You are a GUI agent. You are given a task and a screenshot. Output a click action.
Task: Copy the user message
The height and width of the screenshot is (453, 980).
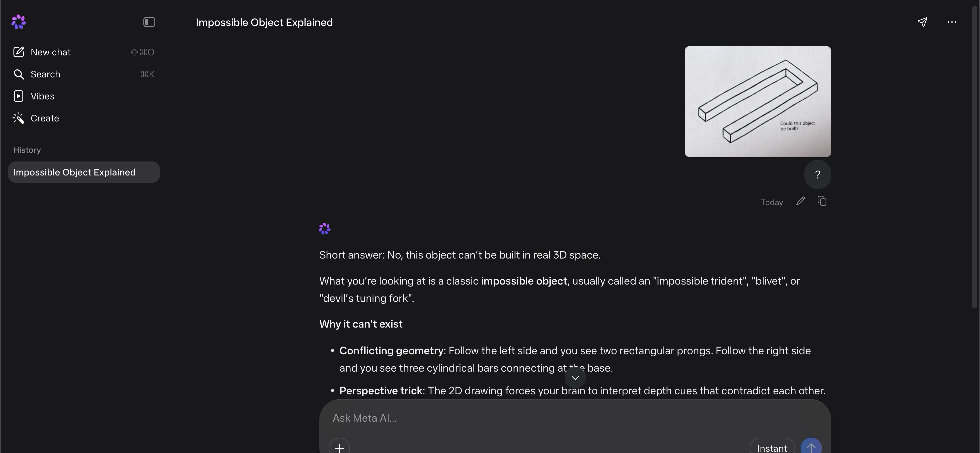(x=822, y=201)
